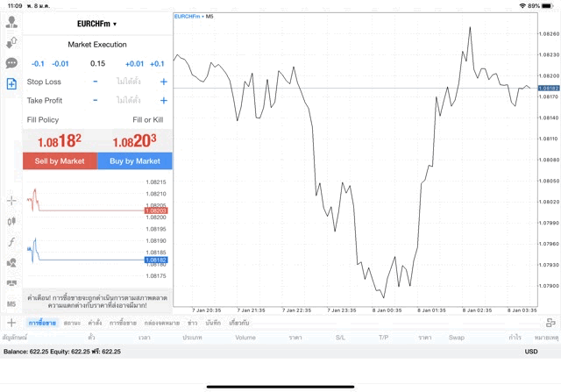The height and width of the screenshot is (392, 561).
Task: Click the Volume column header
Action: pos(245,338)
